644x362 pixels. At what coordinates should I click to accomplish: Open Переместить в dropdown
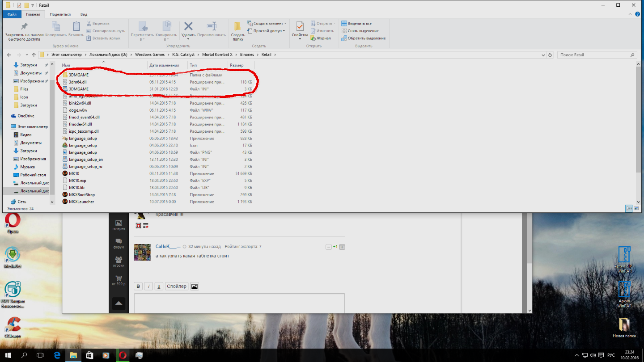tap(142, 31)
